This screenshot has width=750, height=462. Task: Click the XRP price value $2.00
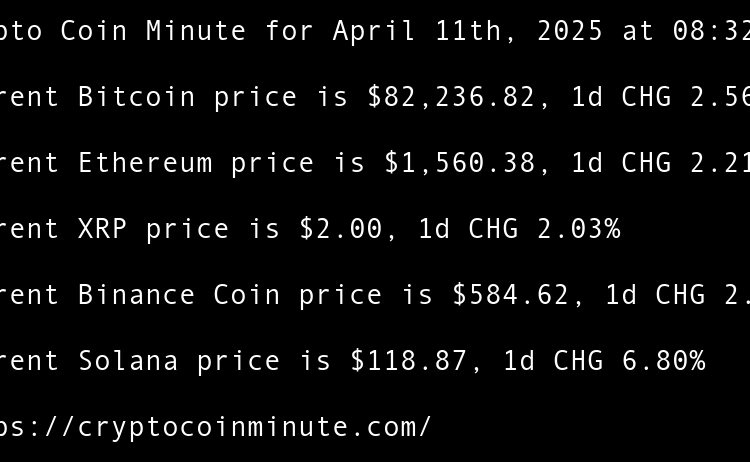[x=341, y=229]
